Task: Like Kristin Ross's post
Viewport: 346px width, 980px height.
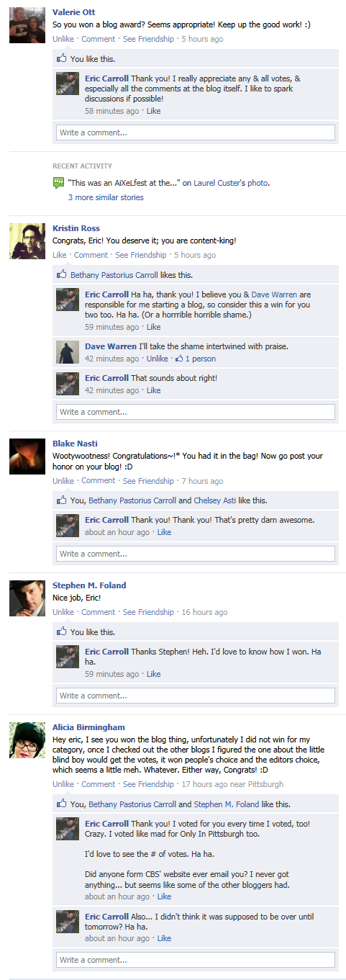Action: tap(59, 255)
